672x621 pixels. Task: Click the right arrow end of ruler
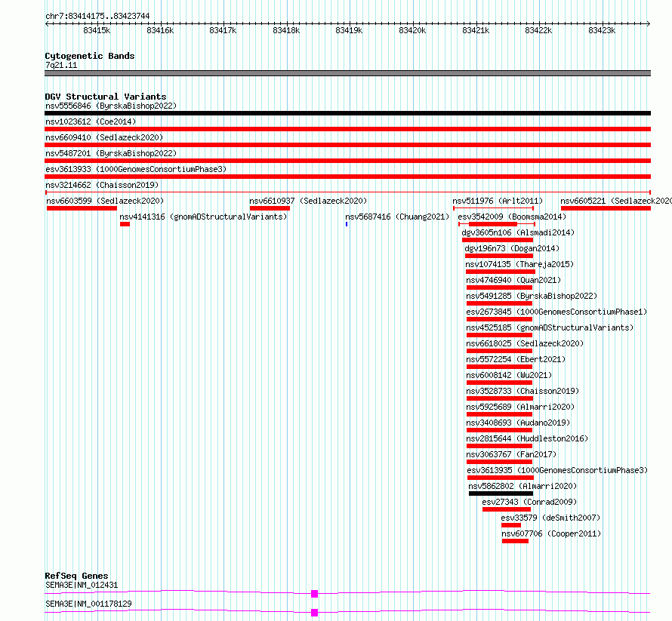(x=648, y=24)
